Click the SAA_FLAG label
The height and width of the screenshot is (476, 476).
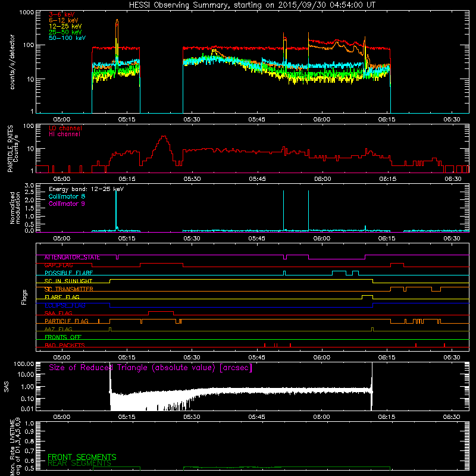(58, 314)
